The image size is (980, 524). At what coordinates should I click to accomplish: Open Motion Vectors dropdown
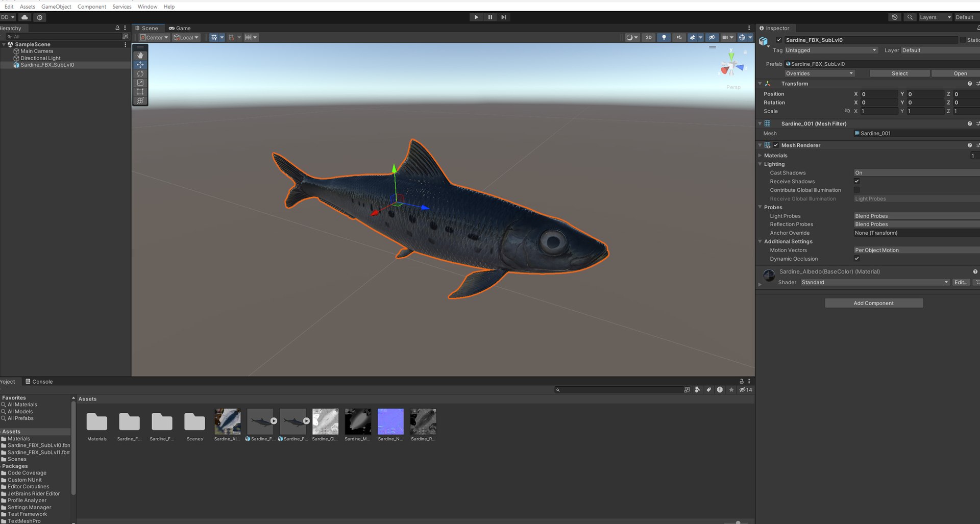tap(917, 250)
